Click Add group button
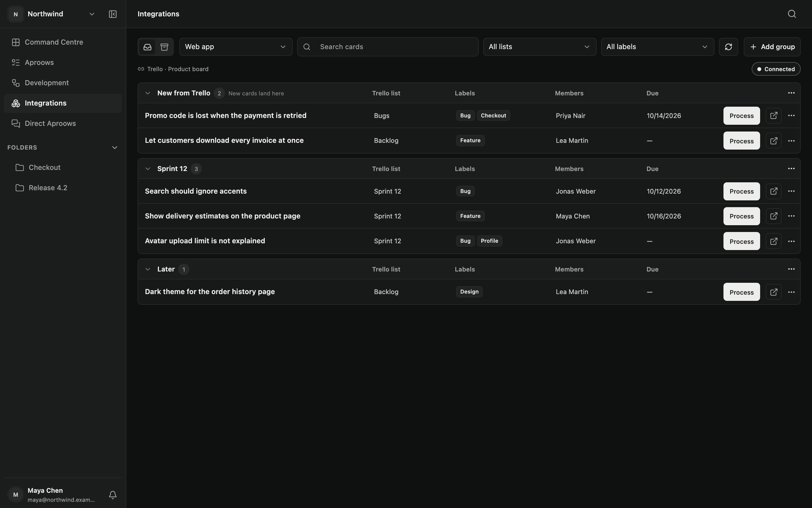Image resolution: width=812 pixels, height=508 pixels. tap(772, 47)
